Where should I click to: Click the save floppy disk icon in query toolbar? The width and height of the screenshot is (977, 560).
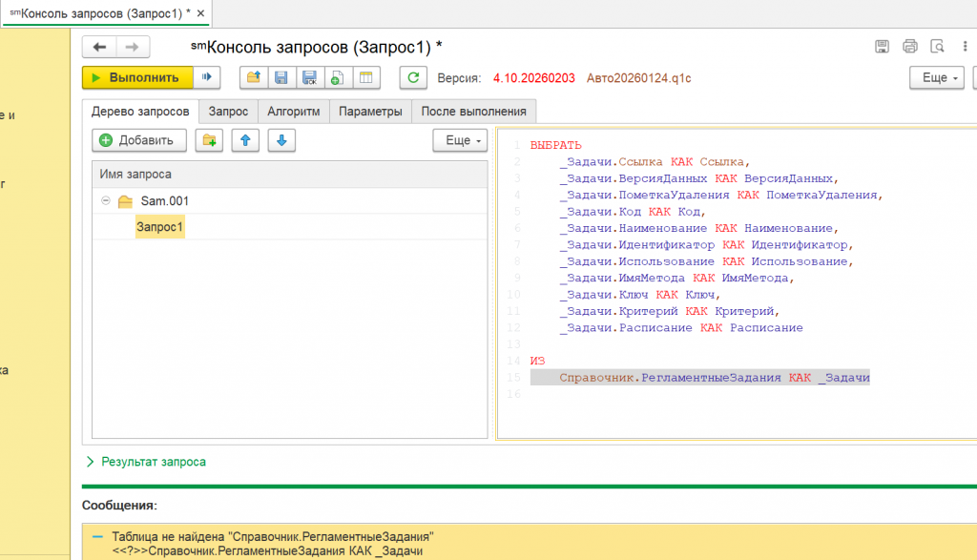(281, 78)
